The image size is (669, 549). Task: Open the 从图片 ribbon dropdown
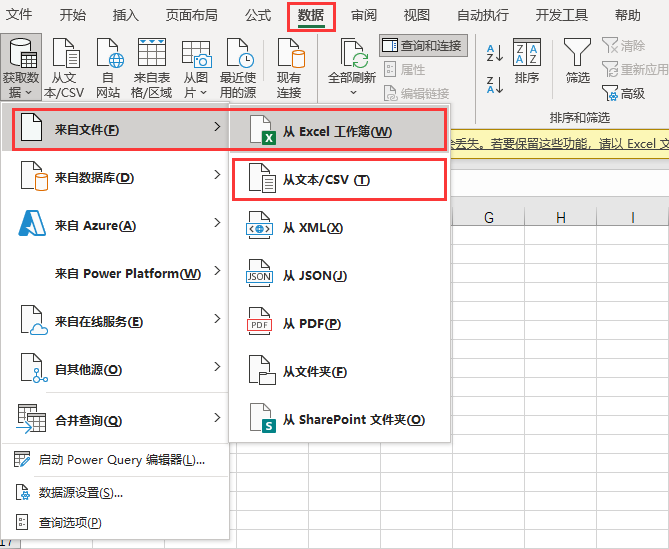(x=196, y=67)
